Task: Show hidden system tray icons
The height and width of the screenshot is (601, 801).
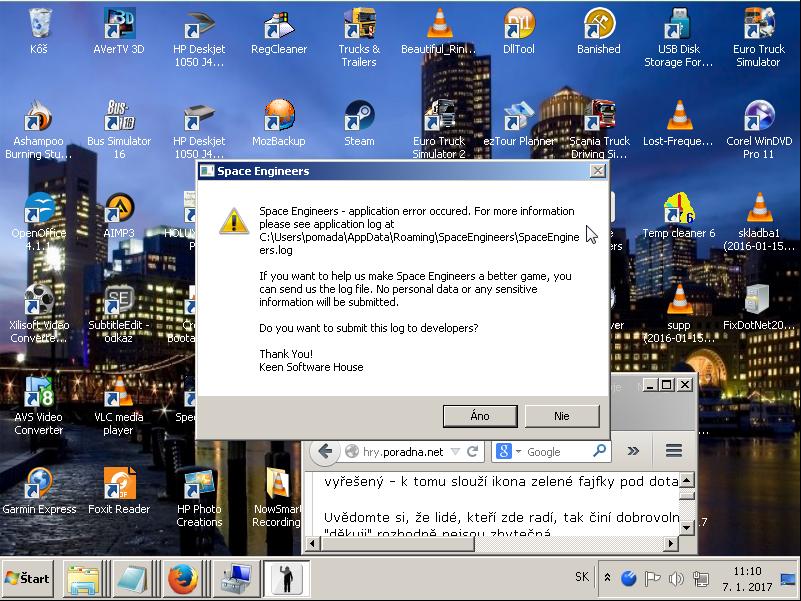Action: [608, 578]
